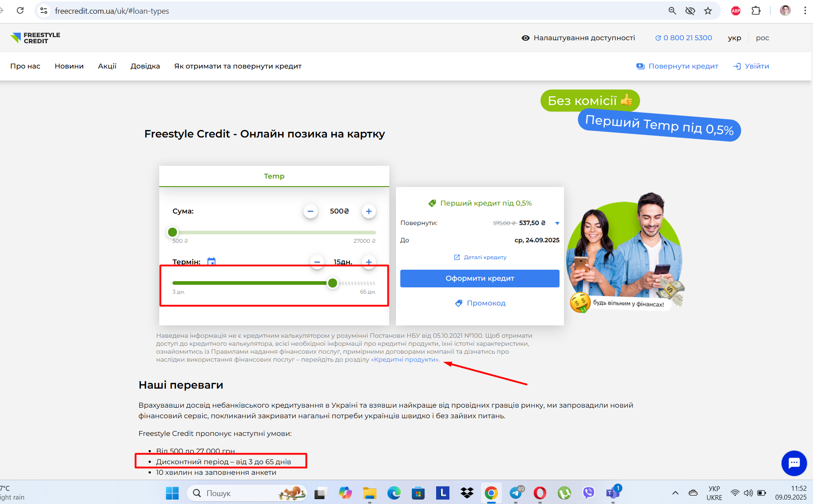
Task: Open Як отримати та повернути кредит
Action: click(238, 66)
